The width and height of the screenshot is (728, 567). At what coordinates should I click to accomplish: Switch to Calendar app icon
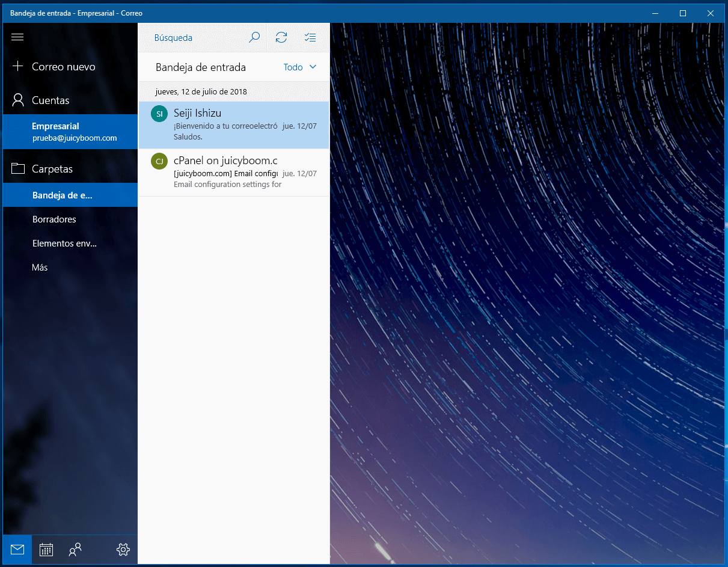(x=46, y=549)
